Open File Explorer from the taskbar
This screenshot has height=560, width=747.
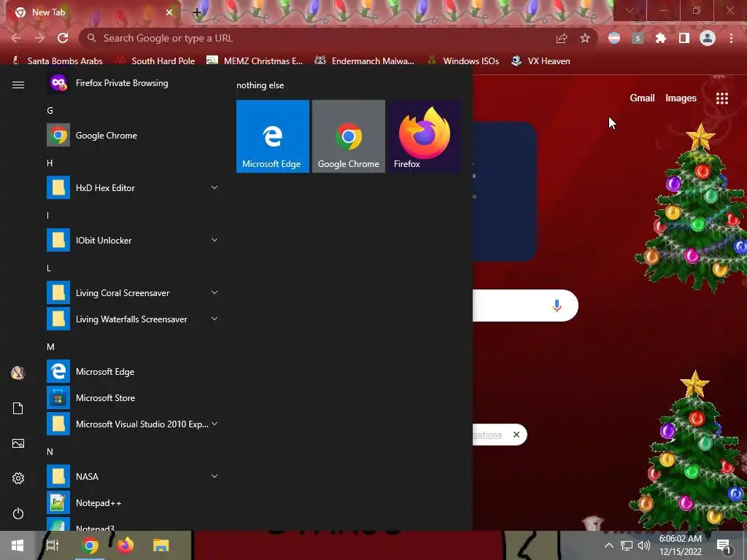coord(161,545)
